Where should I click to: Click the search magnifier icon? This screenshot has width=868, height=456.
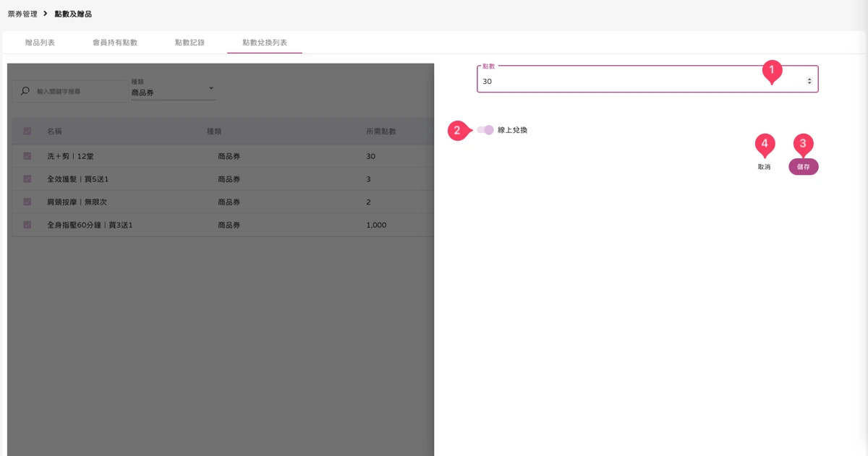coord(25,92)
